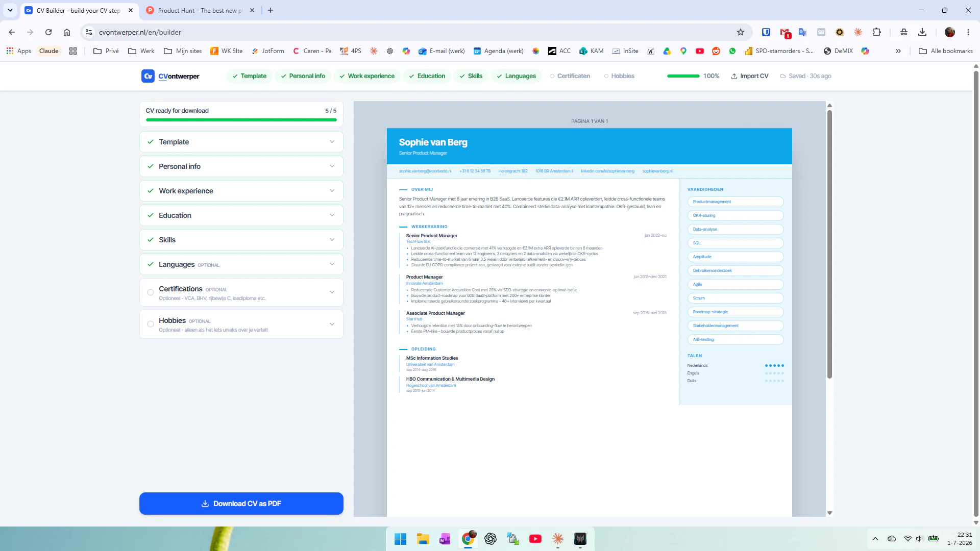The height and width of the screenshot is (551, 980).
Task: Go to the Work experience step in top nav
Action: coord(367,76)
